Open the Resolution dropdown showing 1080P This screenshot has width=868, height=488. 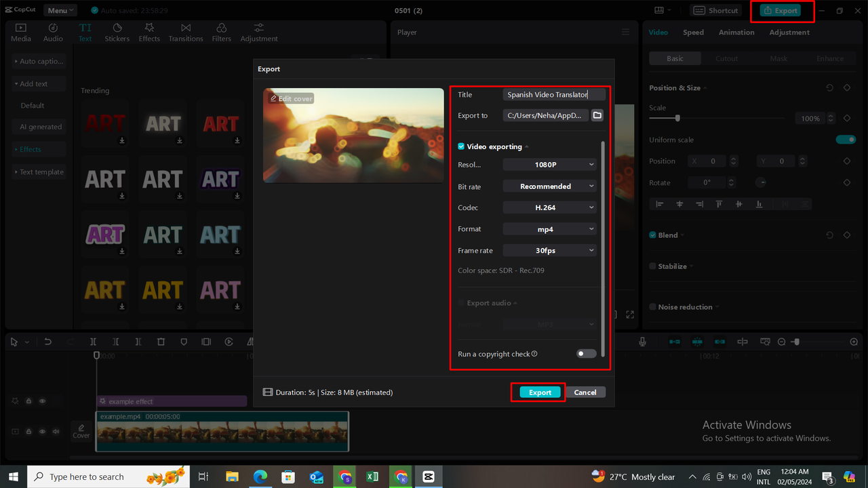tap(549, 164)
